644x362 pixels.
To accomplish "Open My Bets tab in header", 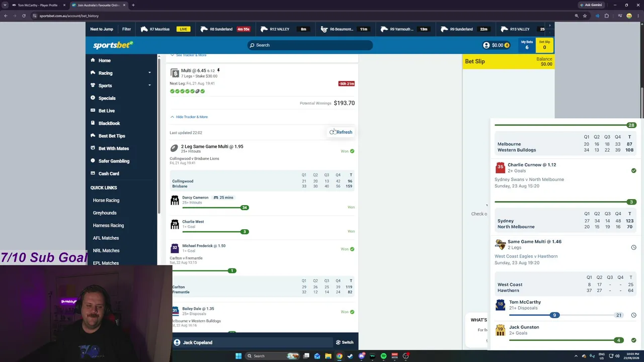I will 527,45.
